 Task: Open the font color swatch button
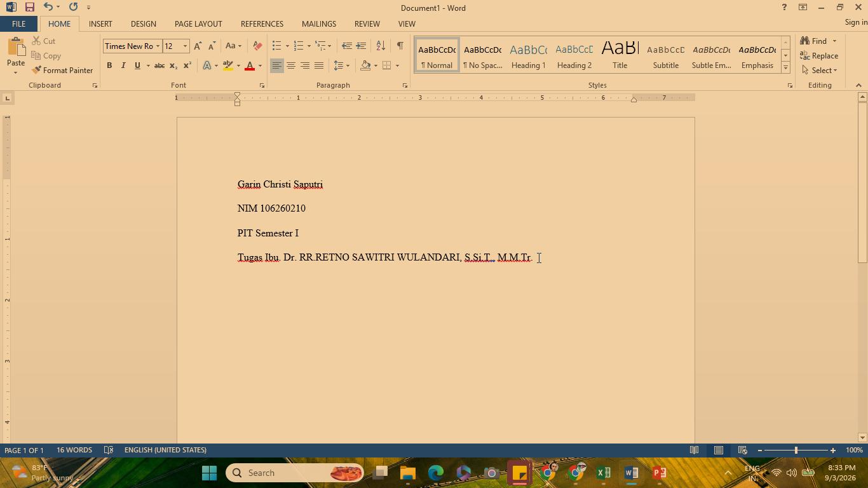click(250, 65)
